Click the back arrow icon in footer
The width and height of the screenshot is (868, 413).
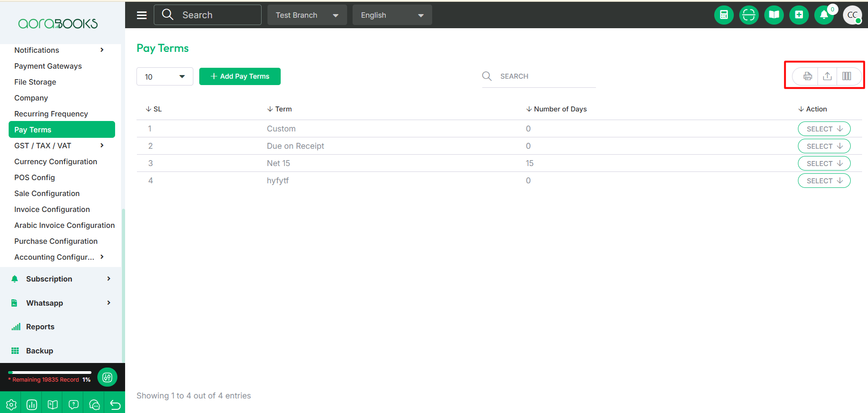[x=115, y=405]
